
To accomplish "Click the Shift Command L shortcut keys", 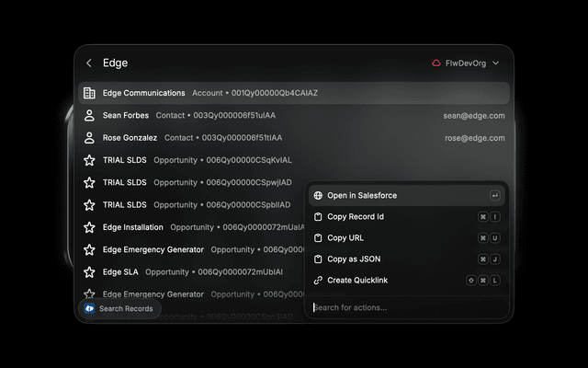I will 483,281.
